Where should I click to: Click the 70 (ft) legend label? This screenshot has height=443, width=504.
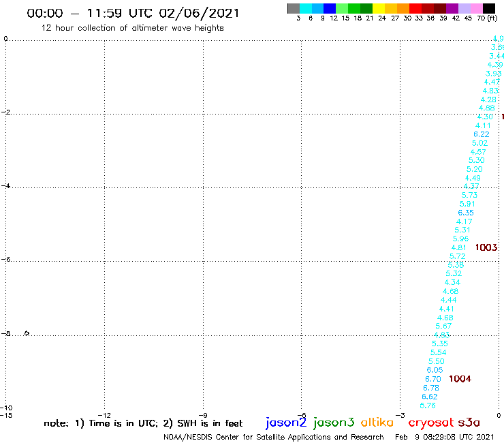487,18
